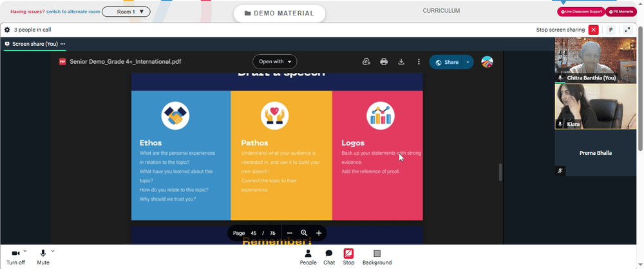Expand the Share button dropdown arrow
The height and width of the screenshot is (269, 644).
point(468,62)
